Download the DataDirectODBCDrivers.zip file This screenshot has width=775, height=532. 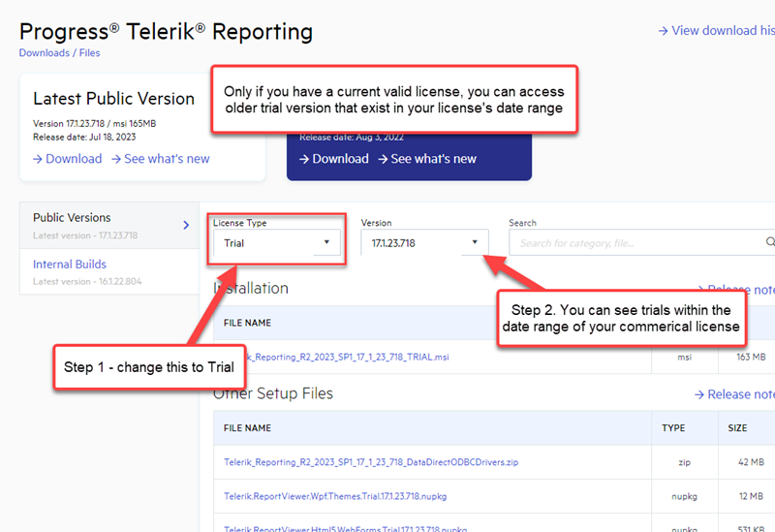pyautogui.click(x=371, y=462)
